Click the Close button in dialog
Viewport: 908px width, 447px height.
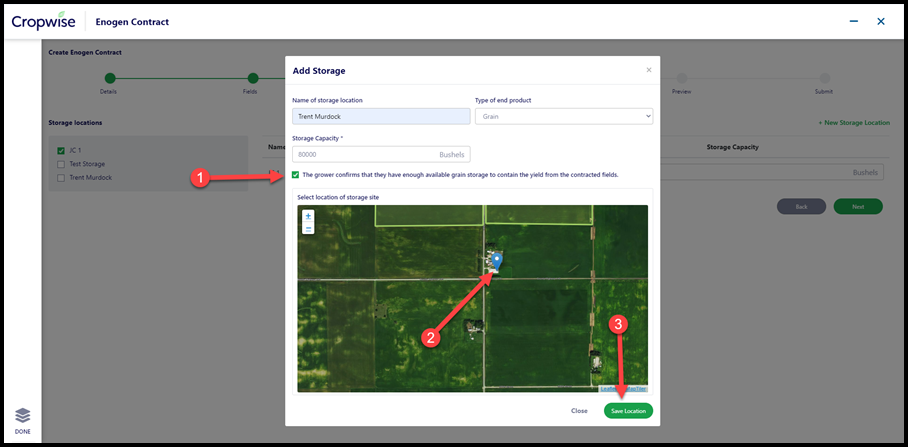(579, 411)
